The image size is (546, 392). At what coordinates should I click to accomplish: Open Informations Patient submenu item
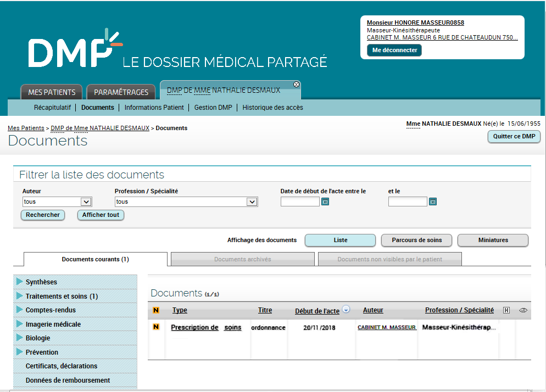(x=154, y=108)
